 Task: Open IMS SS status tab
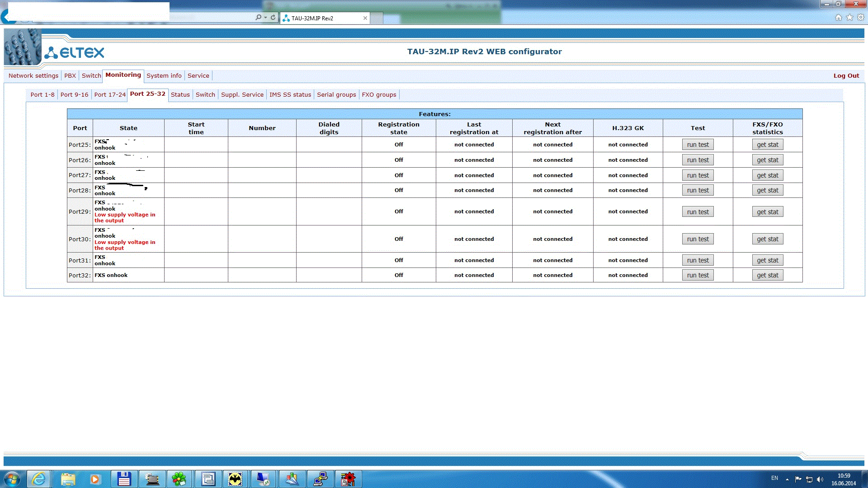pyautogui.click(x=290, y=94)
